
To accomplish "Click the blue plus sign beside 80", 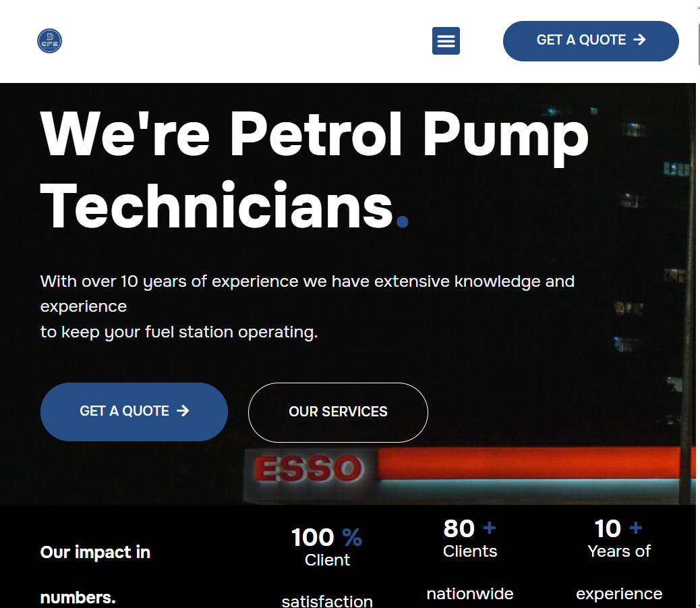I will [x=490, y=528].
